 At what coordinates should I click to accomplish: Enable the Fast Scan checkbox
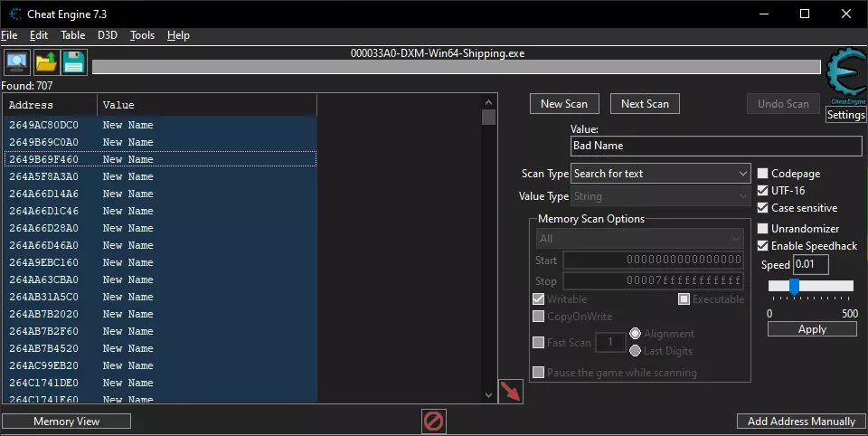(x=538, y=342)
